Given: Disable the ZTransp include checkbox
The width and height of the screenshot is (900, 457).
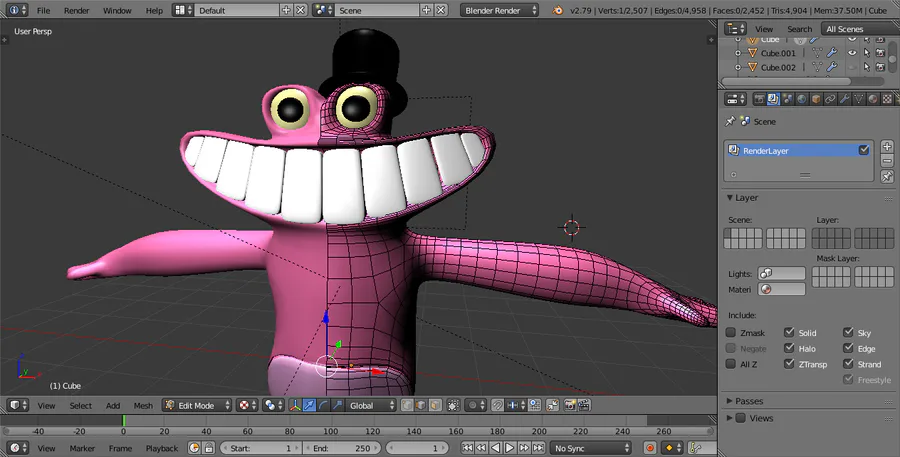Looking at the screenshot, I should [x=789, y=364].
